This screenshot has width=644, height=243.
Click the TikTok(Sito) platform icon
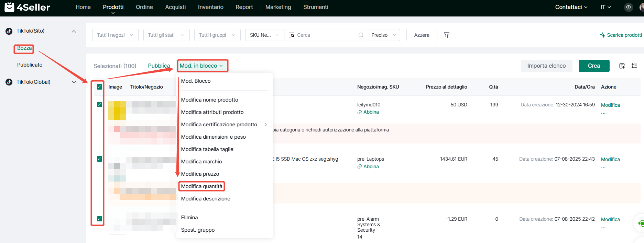(x=9, y=31)
